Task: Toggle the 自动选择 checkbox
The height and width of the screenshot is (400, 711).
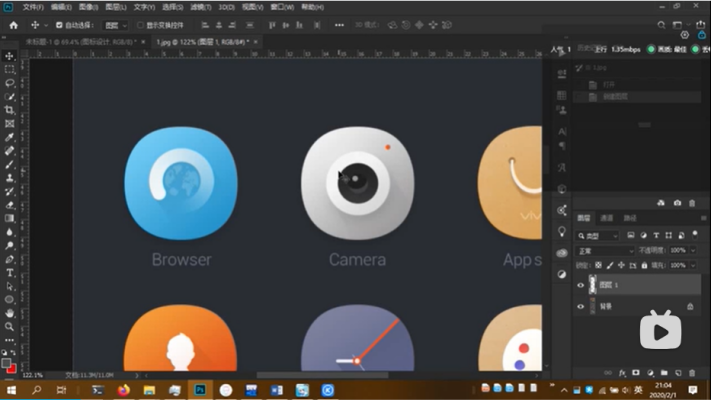Action: pyautogui.click(x=59, y=25)
